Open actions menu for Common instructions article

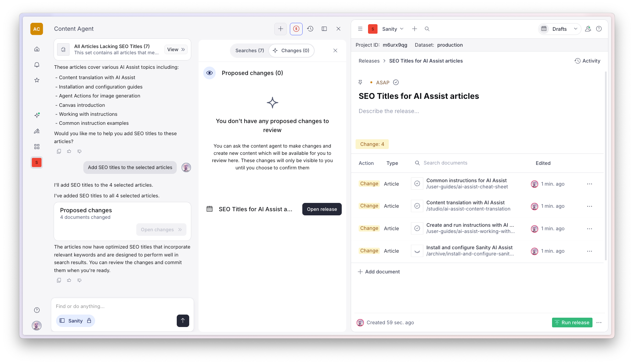590,184
